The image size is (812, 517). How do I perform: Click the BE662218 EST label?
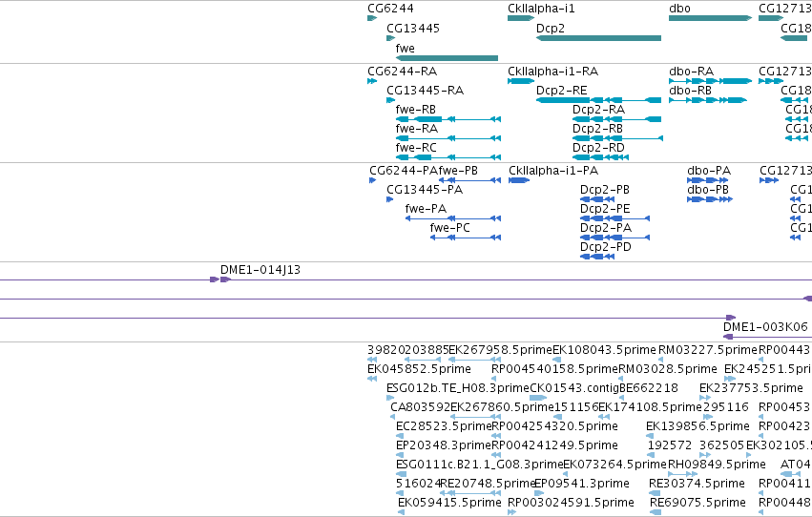pos(649,388)
